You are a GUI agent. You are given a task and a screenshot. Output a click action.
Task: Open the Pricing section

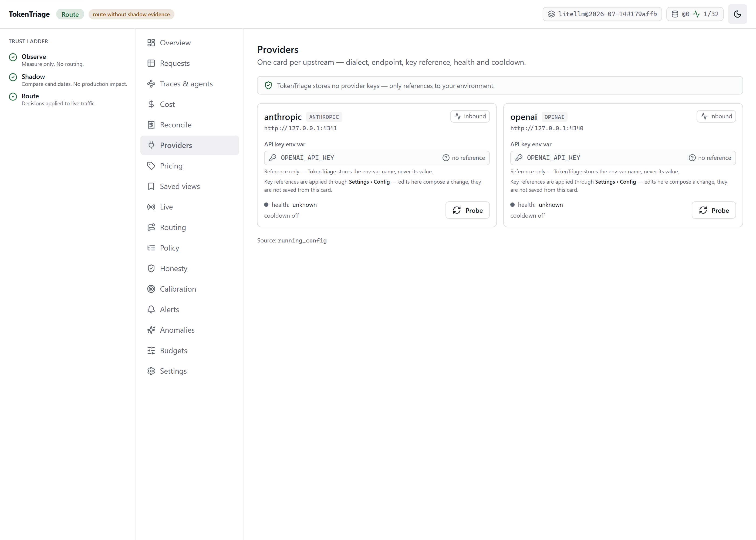190,166
